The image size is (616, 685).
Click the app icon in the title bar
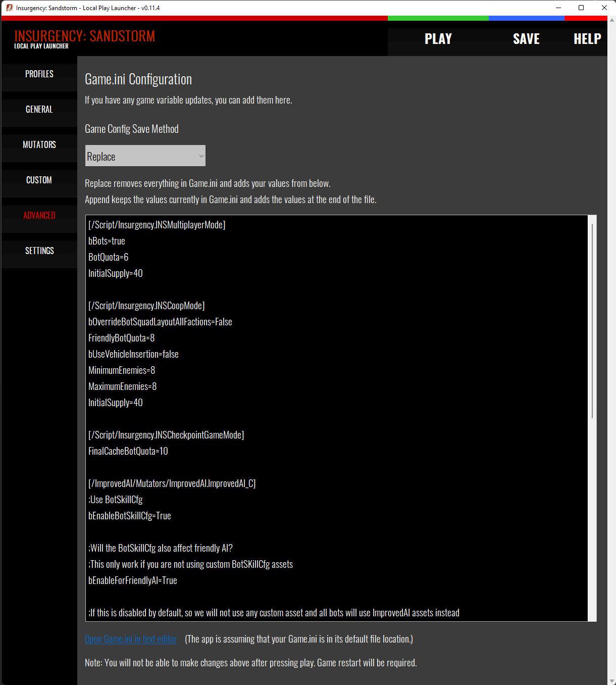tap(9, 8)
